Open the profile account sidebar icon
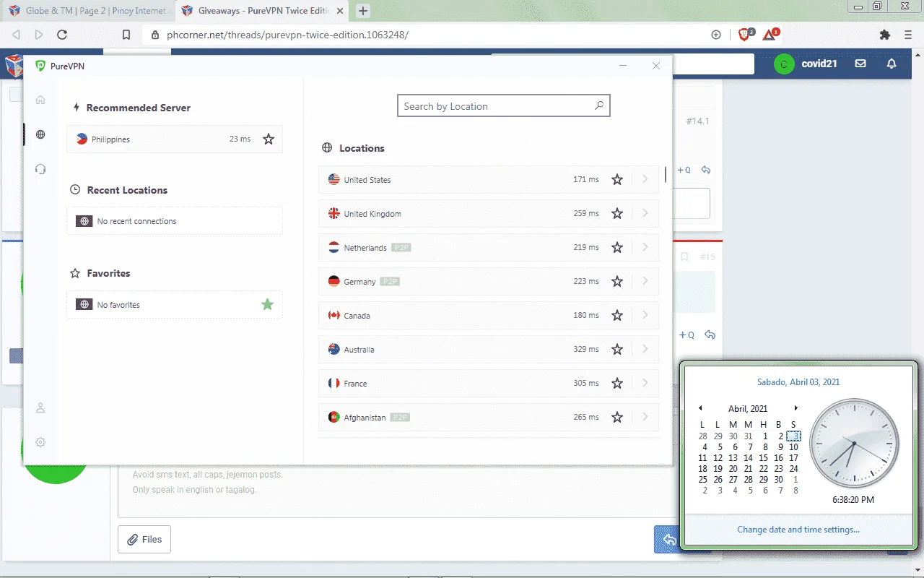Viewport: 924px width, 578px height. click(40, 407)
